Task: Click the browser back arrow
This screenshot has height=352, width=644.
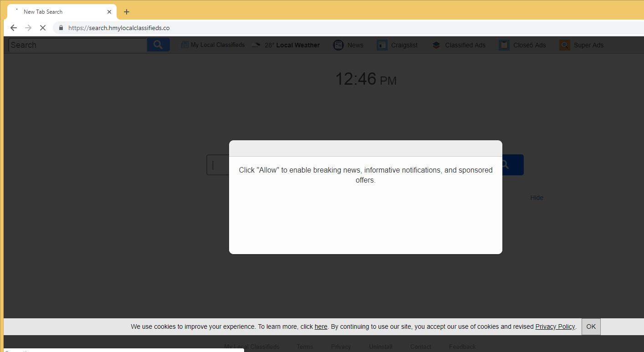Action: pos(14,28)
